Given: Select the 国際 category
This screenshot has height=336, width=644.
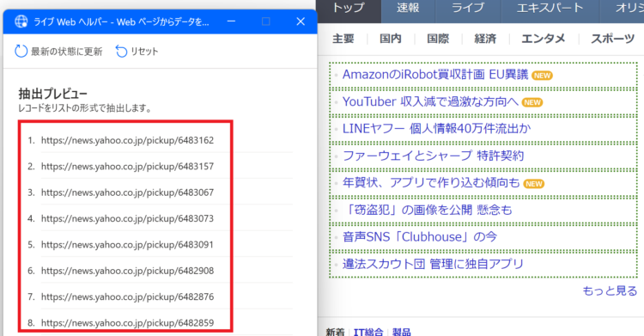Looking at the screenshot, I should coord(438,39).
